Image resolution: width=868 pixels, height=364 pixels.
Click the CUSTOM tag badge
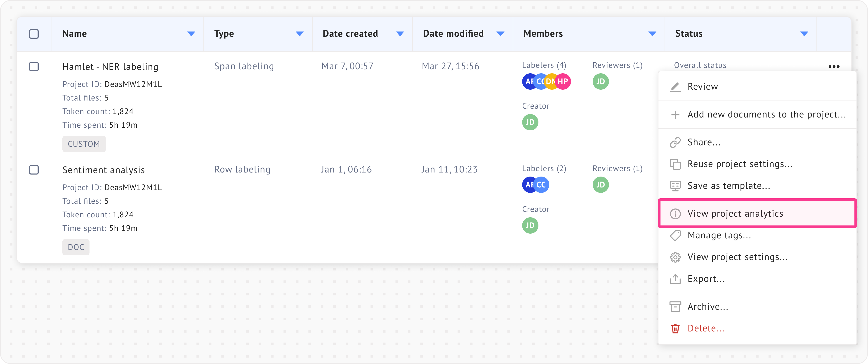pos(84,144)
